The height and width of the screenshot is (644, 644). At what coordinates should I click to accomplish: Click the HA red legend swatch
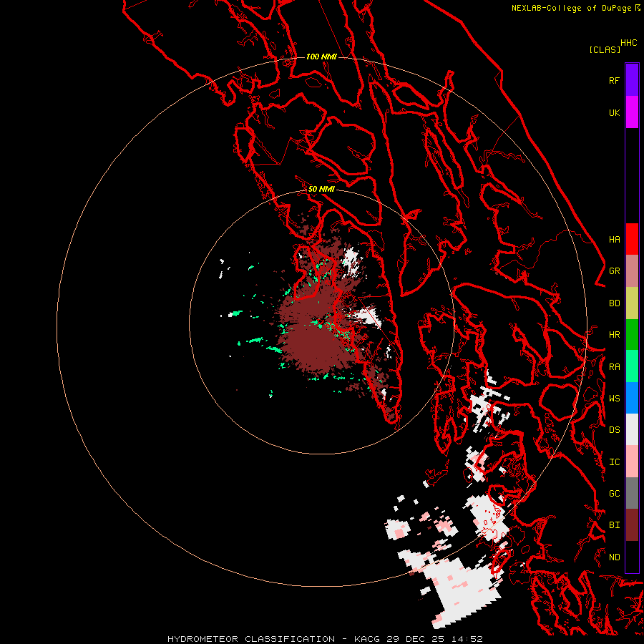pos(632,239)
